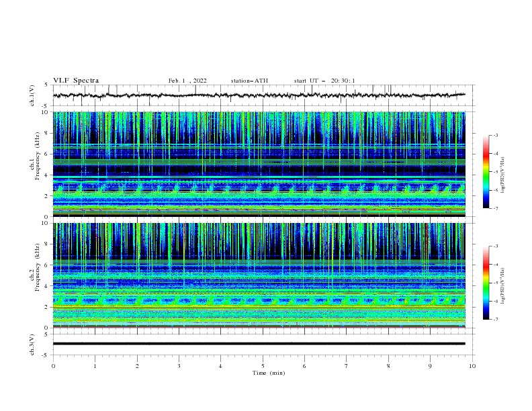The height and width of the screenshot is (411, 532).
Task: Click the 4 kHz tick on ch.1 spectrogram
Action: coord(47,175)
